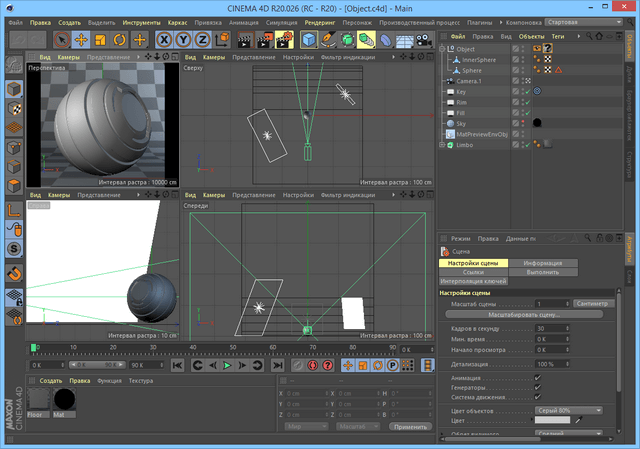Click the live selection arrow tool

point(60,40)
